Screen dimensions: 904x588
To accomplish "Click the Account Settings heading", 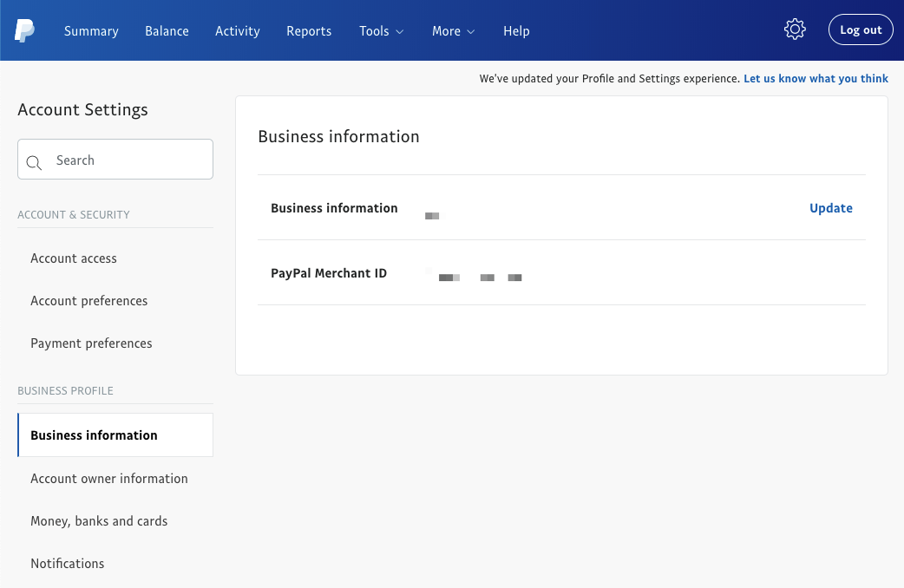I will tap(83, 109).
